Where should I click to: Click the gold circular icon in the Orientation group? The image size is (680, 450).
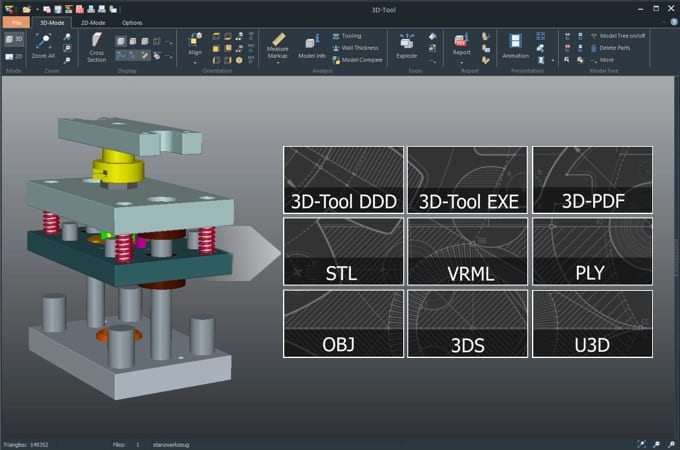[239, 60]
